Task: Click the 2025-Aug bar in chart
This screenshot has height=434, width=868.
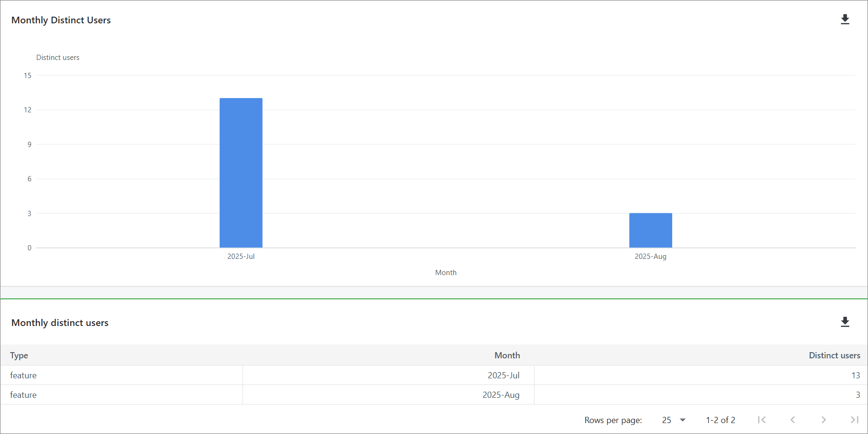Action: pyautogui.click(x=651, y=230)
